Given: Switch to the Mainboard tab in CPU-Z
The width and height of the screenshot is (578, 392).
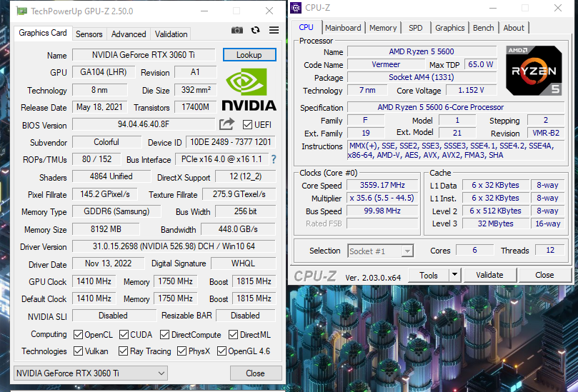Looking at the screenshot, I should (343, 28).
